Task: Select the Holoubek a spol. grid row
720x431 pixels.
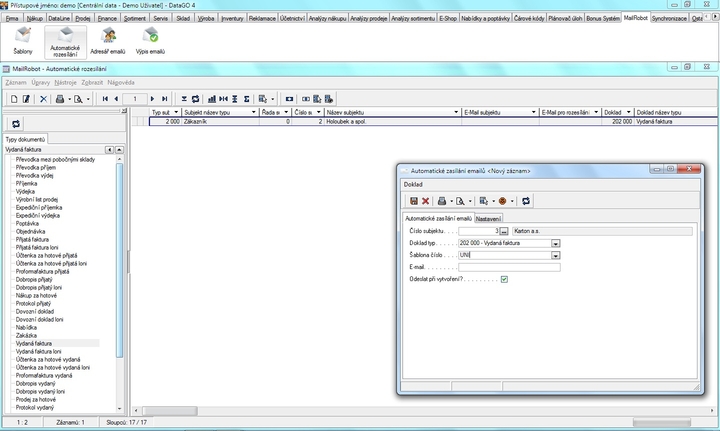Action: pos(433,122)
